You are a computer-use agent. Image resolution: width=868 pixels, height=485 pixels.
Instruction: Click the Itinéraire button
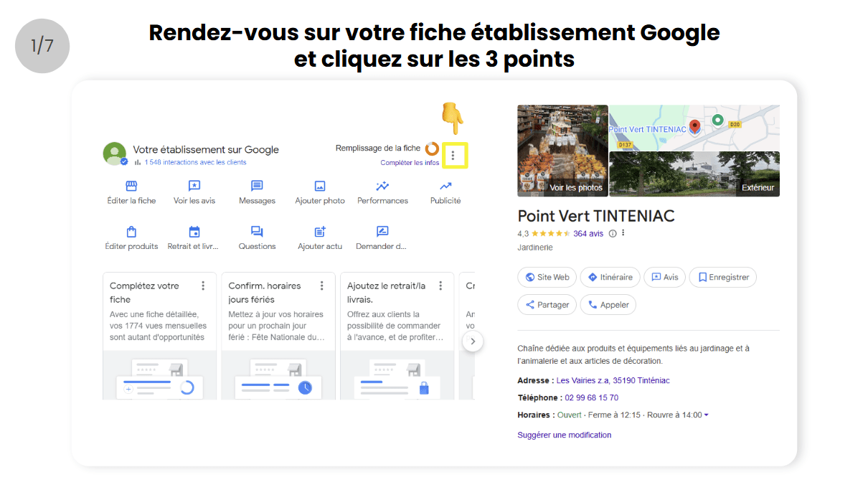coord(611,277)
